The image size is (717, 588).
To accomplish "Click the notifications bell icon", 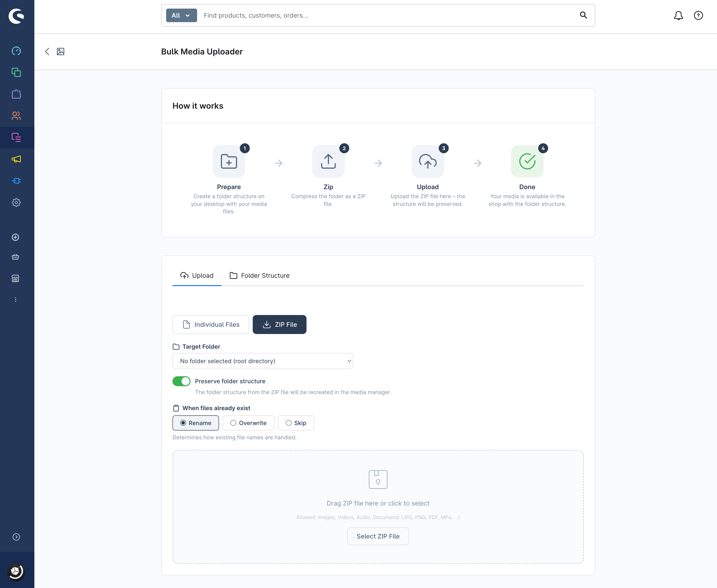I will click(x=678, y=16).
